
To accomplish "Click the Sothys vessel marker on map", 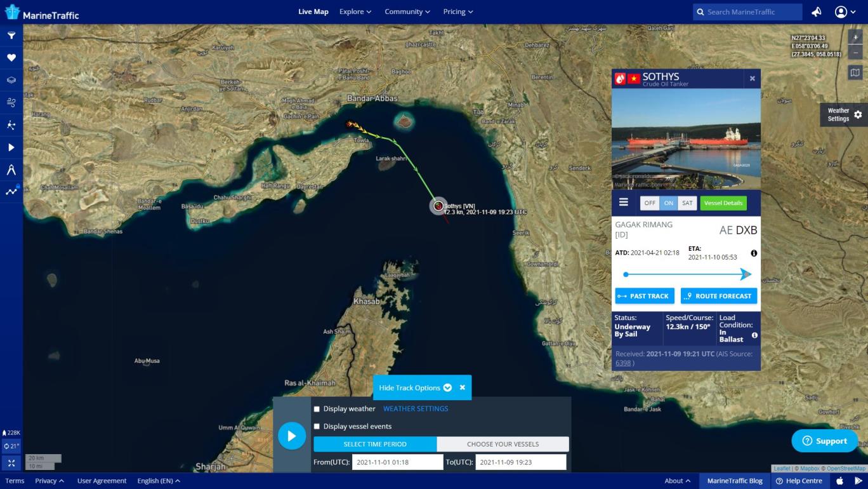I will (x=438, y=205).
